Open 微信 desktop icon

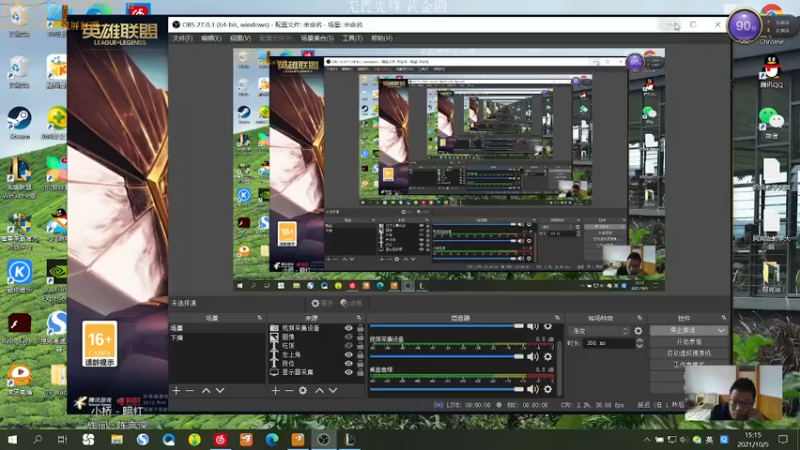point(771,123)
